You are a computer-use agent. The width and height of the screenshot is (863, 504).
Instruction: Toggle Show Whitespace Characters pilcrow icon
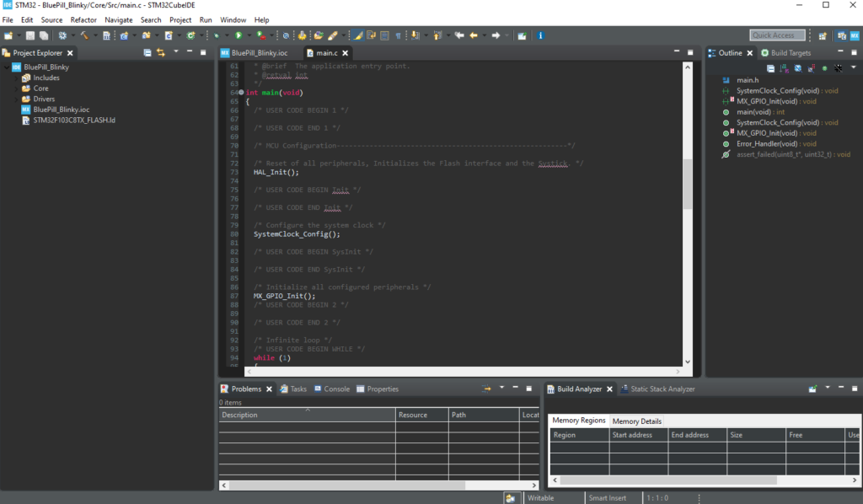pyautogui.click(x=398, y=35)
